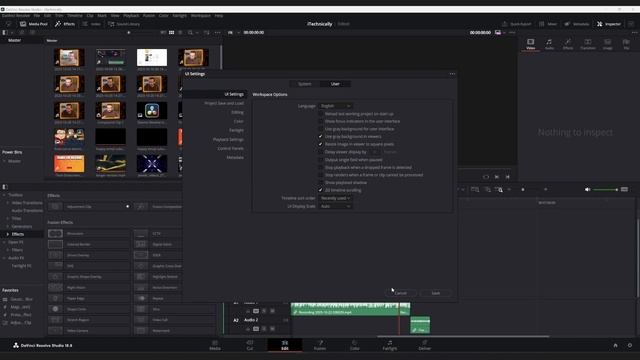Viewport: 640px width, 360px height.
Task: Toggle Stop renders when frame cannot be processed
Action: 320,175
